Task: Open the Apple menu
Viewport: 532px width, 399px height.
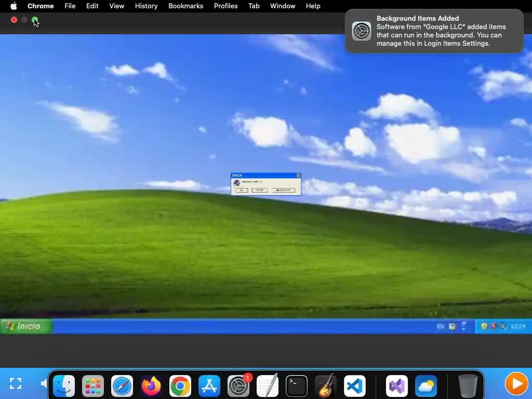Action: tap(14, 6)
